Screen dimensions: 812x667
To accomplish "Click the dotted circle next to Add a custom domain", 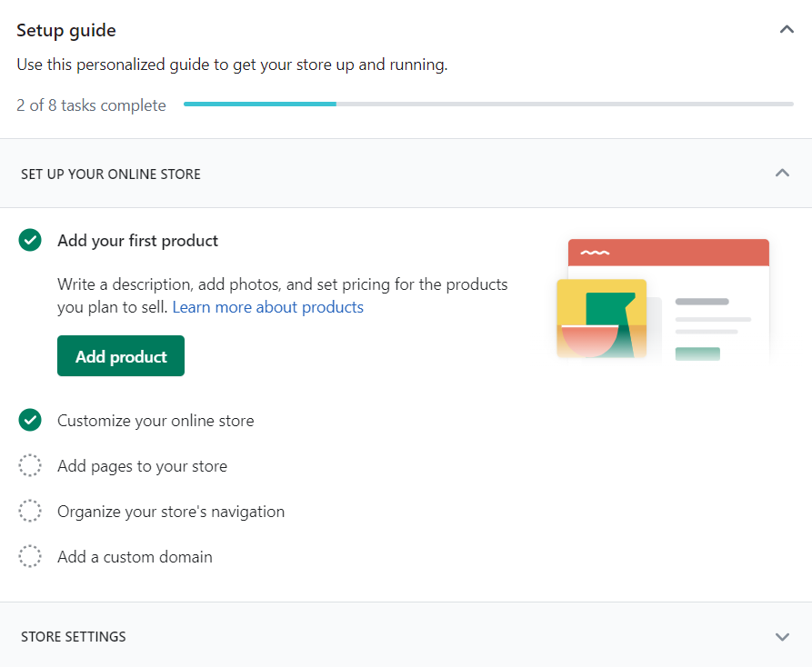I will pos(30,556).
